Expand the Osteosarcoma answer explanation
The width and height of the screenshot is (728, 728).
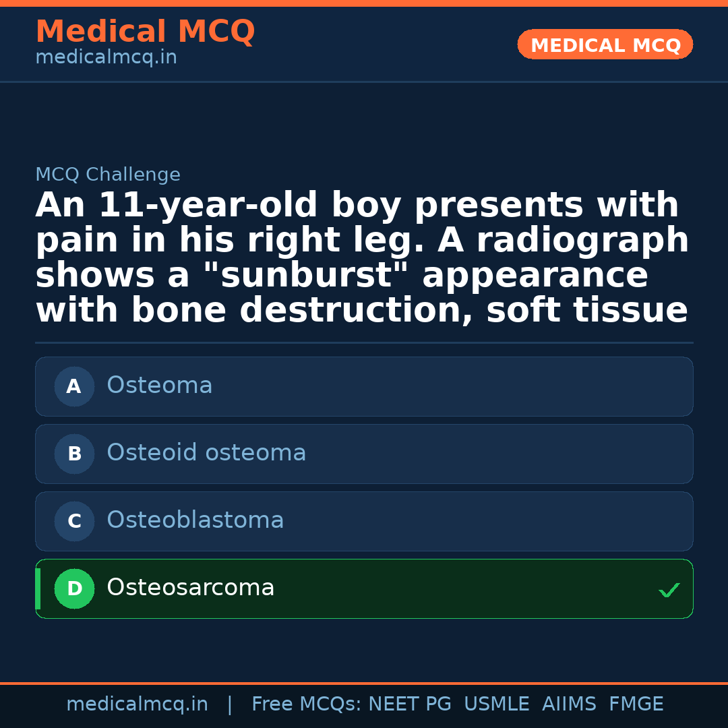(x=364, y=588)
